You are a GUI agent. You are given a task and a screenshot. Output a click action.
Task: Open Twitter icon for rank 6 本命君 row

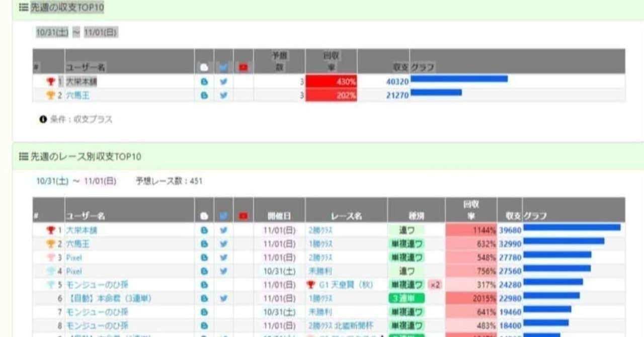point(223,298)
